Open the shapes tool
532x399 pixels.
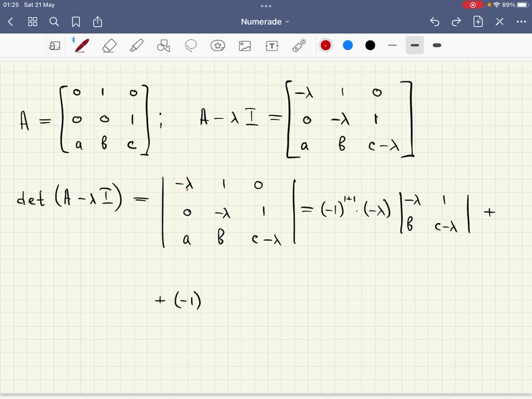pos(164,45)
